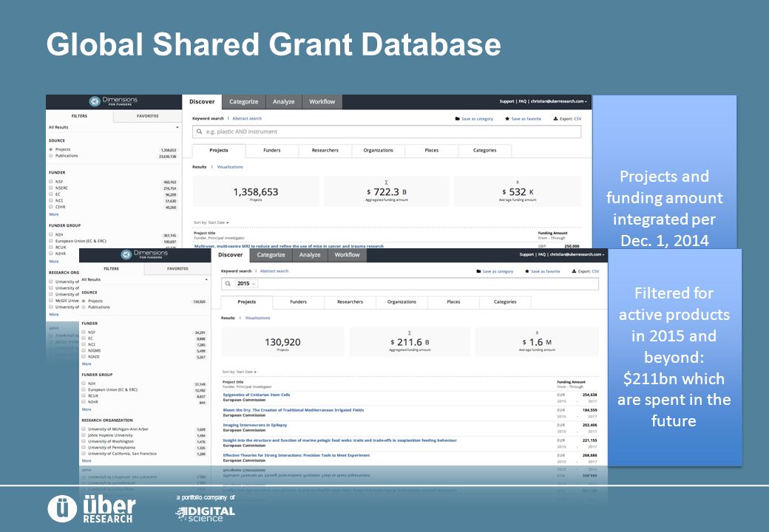Open the Sort by: Start Date dropdown, back window
769x532 pixels.
click(x=211, y=222)
